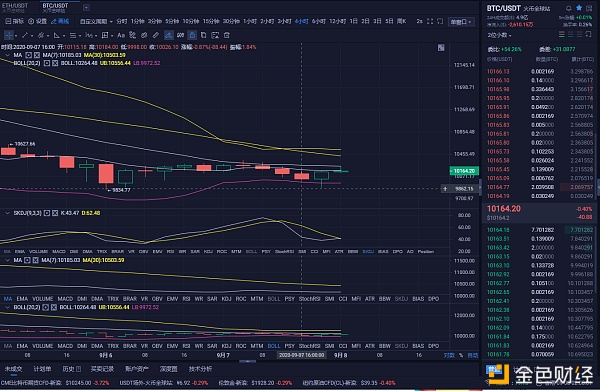This screenshot has height=391, width=600.
Task: Click bid price 10164.18 in order book
Action: [x=498, y=230]
